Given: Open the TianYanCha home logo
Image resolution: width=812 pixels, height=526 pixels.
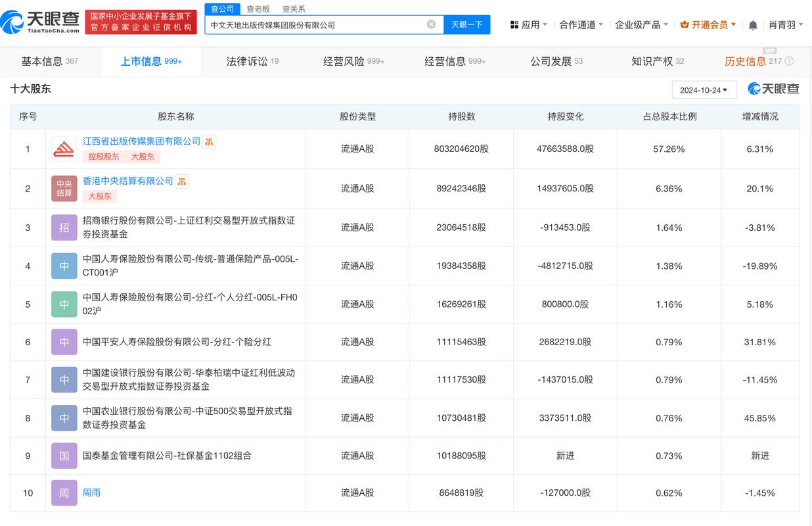Looking at the screenshot, I should pyautogui.click(x=41, y=22).
